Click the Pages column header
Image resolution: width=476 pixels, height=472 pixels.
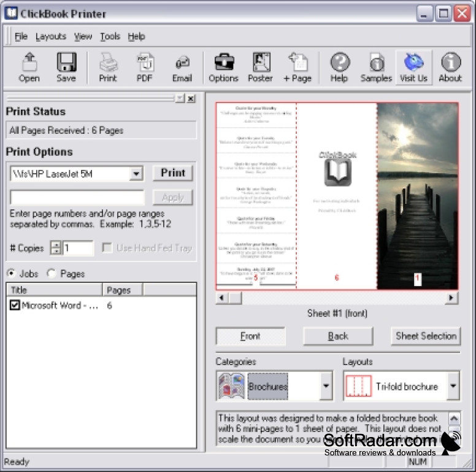click(x=123, y=290)
